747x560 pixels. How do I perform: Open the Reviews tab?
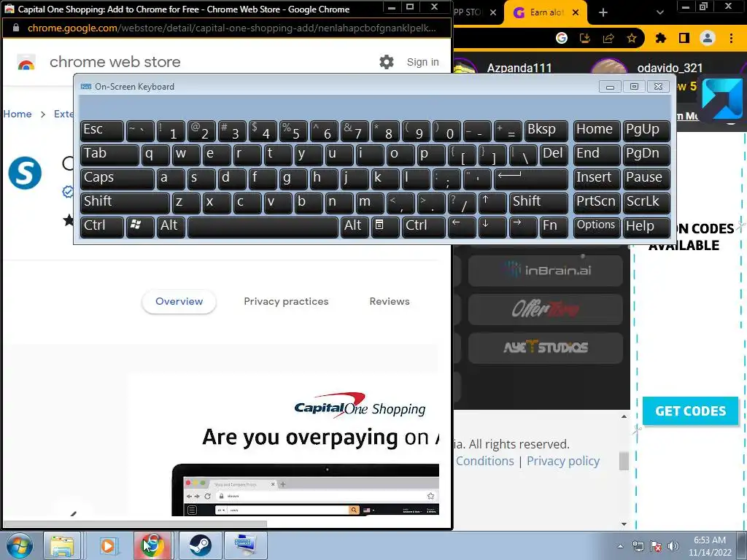[390, 301]
